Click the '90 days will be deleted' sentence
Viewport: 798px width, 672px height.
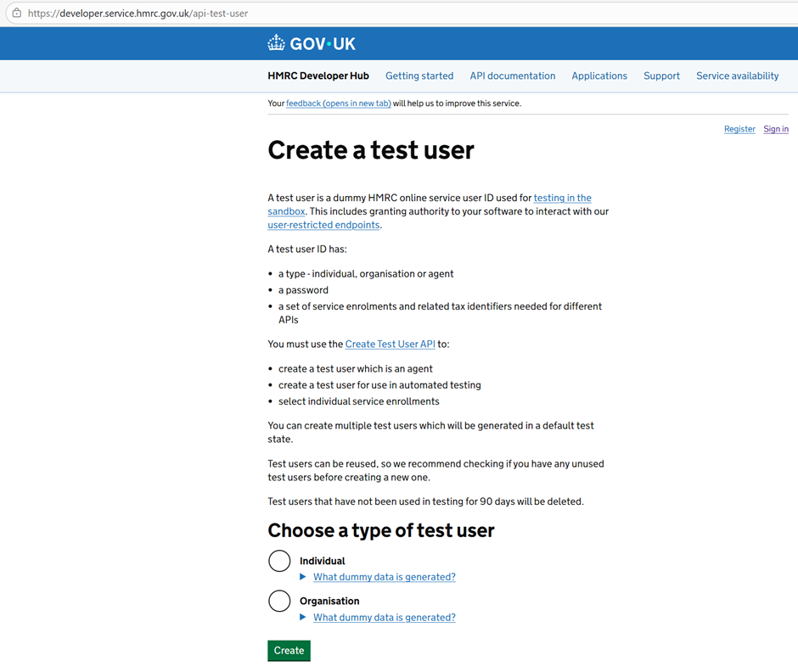pyautogui.click(x=425, y=501)
